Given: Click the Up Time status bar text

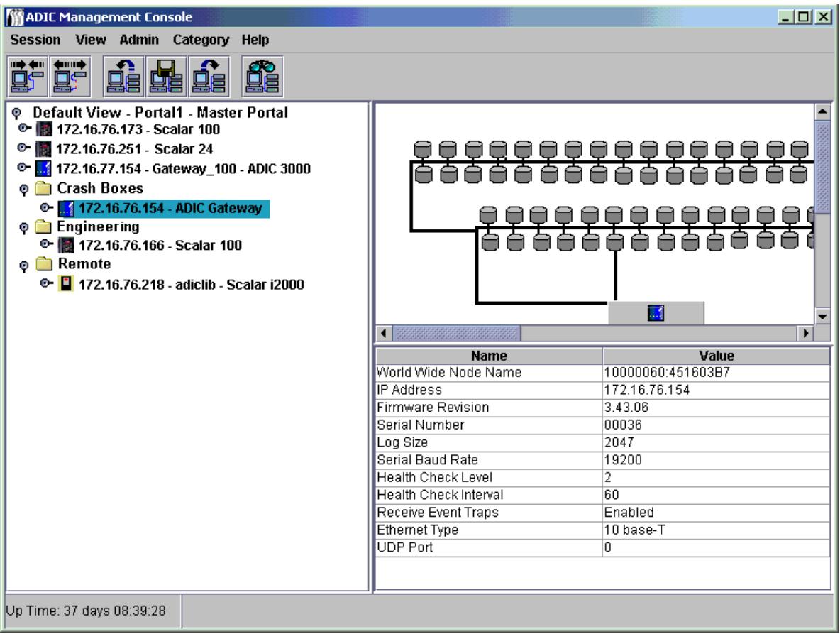Looking at the screenshot, I should click(x=86, y=611).
